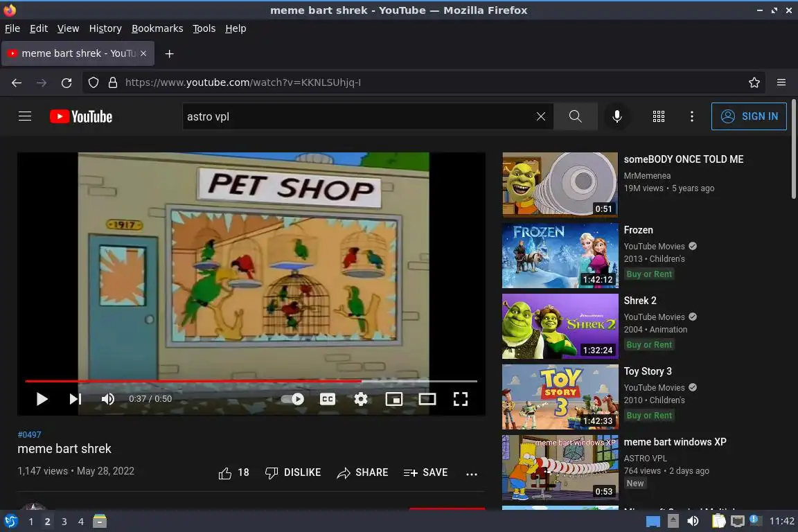798x532 pixels.
Task: Dislike the meme bart shrek video
Action: [x=293, y=473]
